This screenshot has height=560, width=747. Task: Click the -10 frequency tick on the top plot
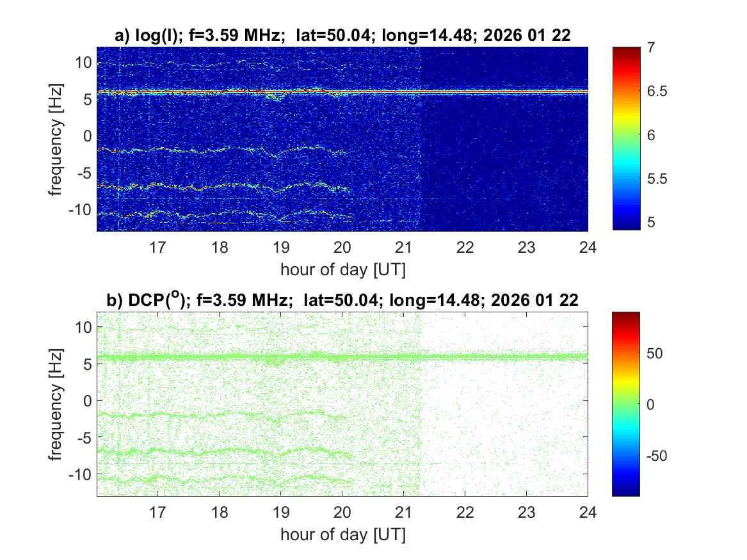click(x=81, y=210)
